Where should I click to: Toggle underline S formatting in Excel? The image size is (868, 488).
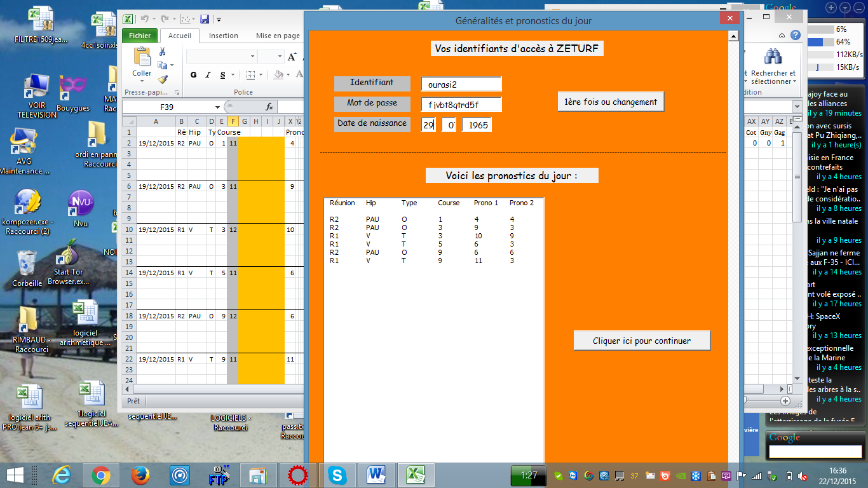(x=222, y=75)
